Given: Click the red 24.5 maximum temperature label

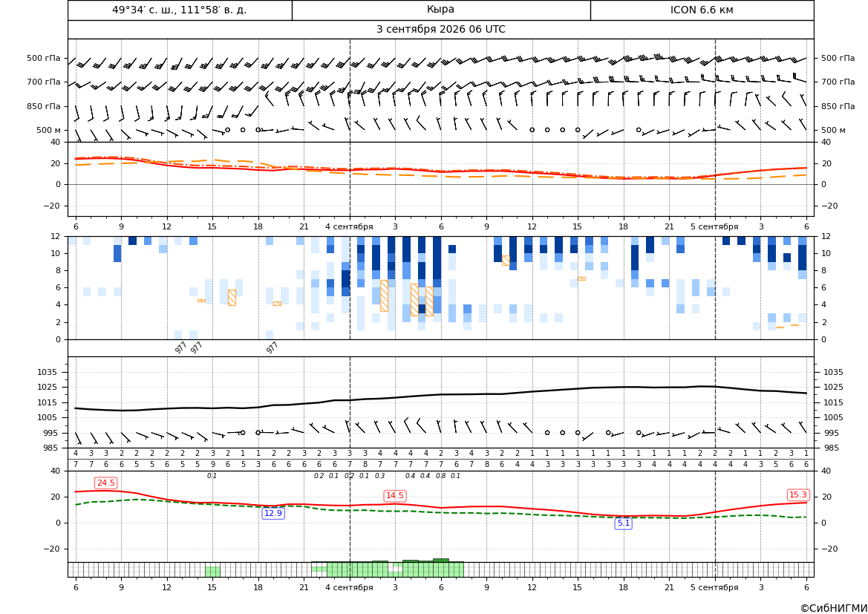Looking at the screenshot, I should [105, 483].
